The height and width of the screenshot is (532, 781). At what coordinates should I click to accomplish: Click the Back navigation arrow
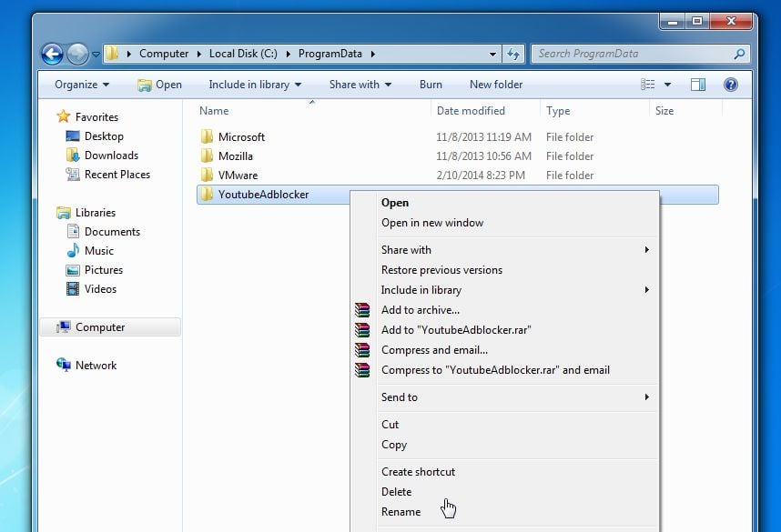point(52,54)
